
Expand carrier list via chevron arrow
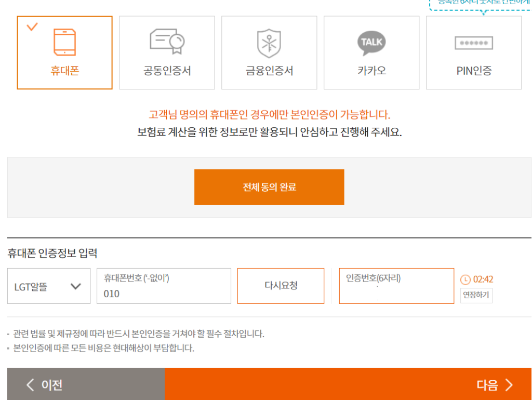point(76,286)
